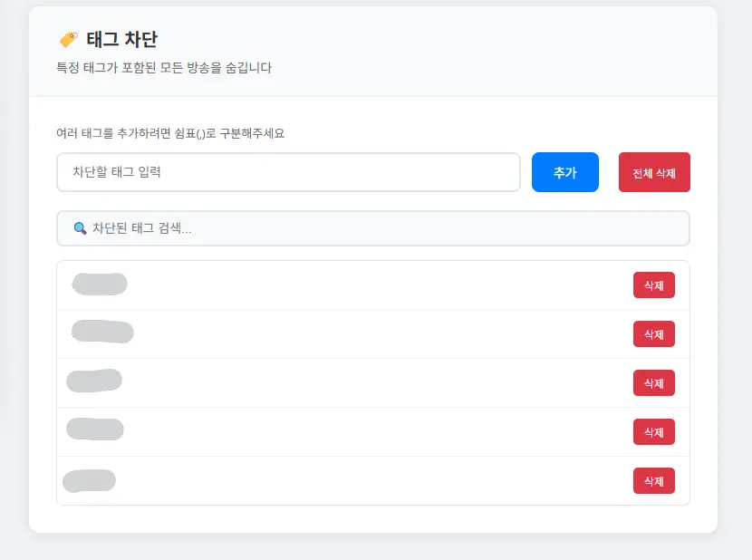Viewport: 752px width, 560px height.
Task: Click the magnifier icon in search box
Action: click(80, 228)
